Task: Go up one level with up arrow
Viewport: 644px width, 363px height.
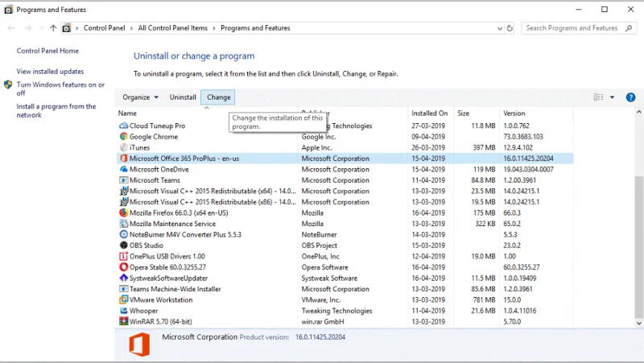Action: [53, 28]
